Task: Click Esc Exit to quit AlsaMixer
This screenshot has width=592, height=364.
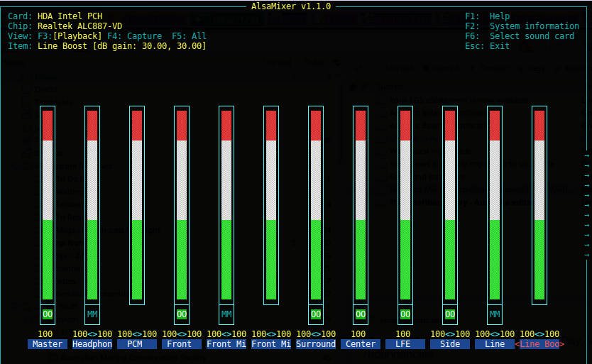Action: tap(487, 46)
